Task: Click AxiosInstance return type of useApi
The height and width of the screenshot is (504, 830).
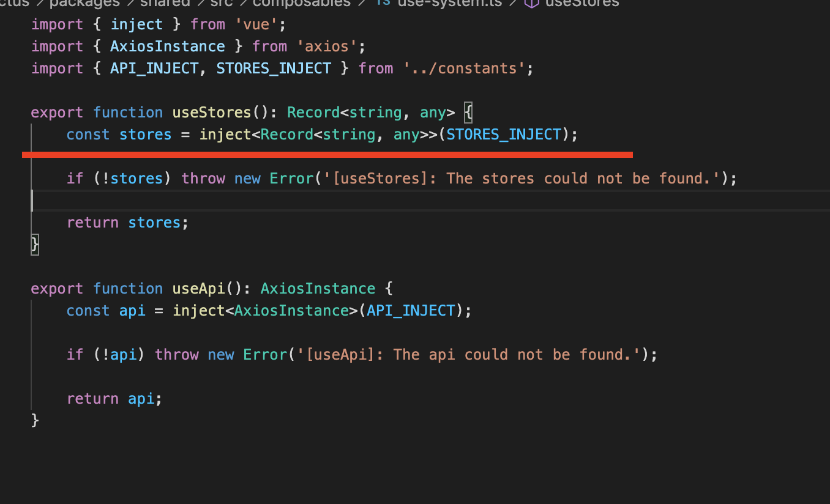Action: click(318, 289)
